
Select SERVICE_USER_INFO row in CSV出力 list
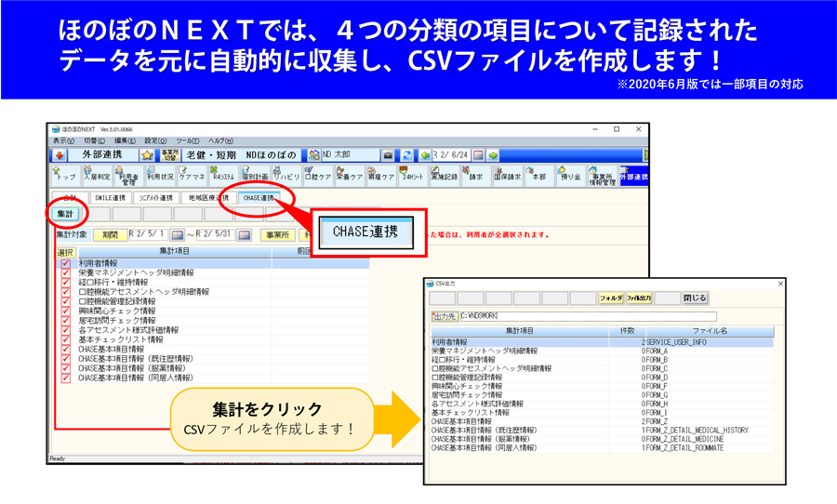[602, 342]
